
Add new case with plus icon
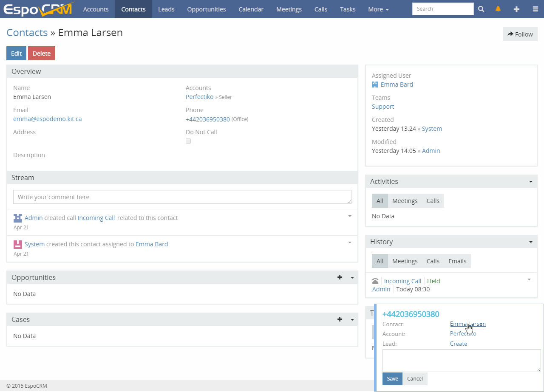pos(340,319)
